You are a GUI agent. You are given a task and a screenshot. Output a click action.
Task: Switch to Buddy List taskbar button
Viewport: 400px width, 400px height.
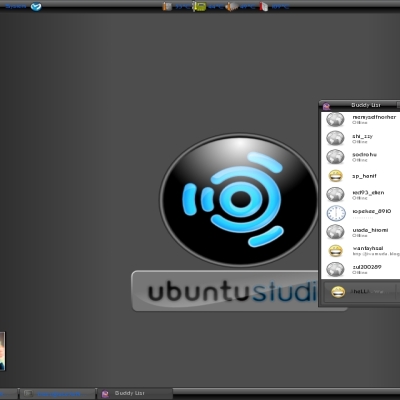coord(135,394)
